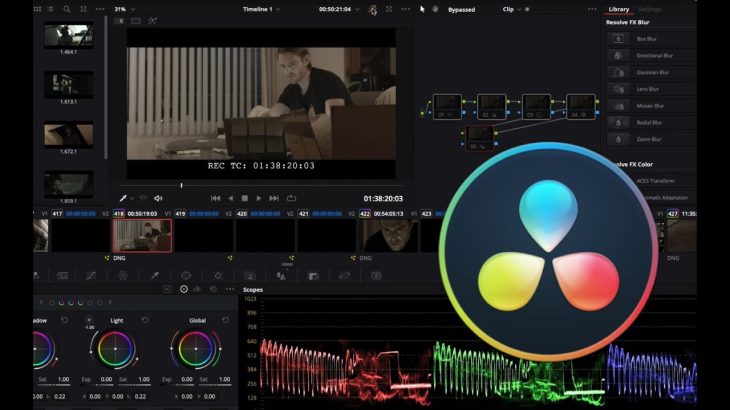This screenshot has width=730, height=410.
Task: Open the Tracker palette icon
Action: click(x=218, y=276)
